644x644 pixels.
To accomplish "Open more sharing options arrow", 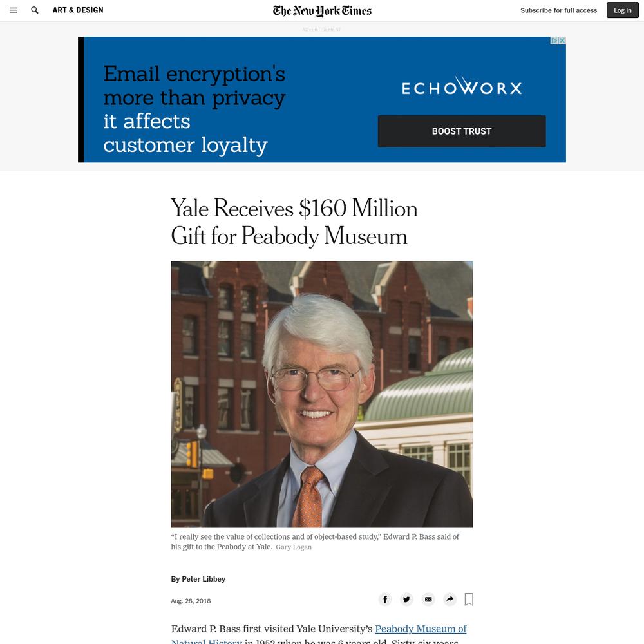I will pyautogui.click(x=450, y=599).
